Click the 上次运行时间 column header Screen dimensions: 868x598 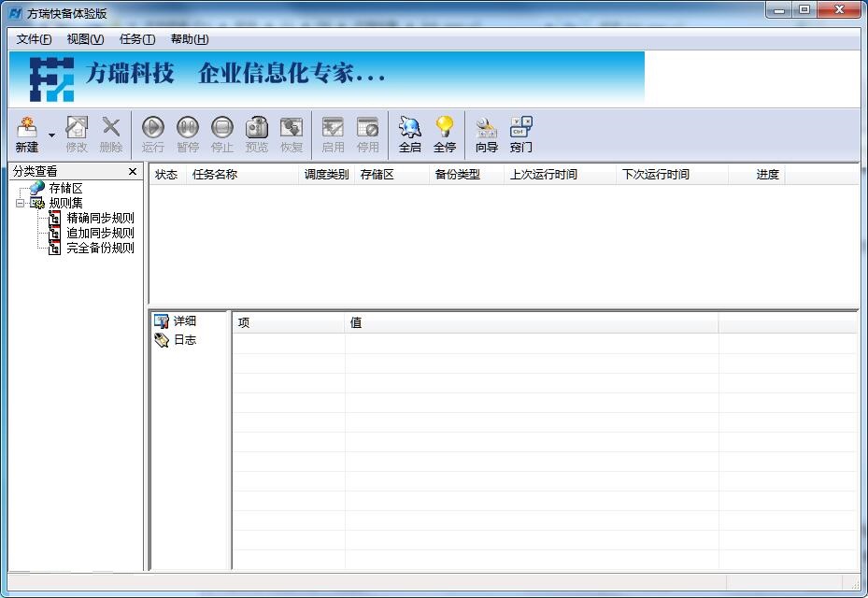(560, 175)
